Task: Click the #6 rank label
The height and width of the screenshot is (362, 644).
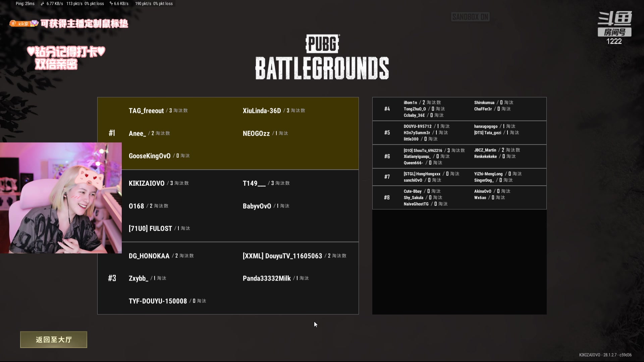Action: [387, 157]
